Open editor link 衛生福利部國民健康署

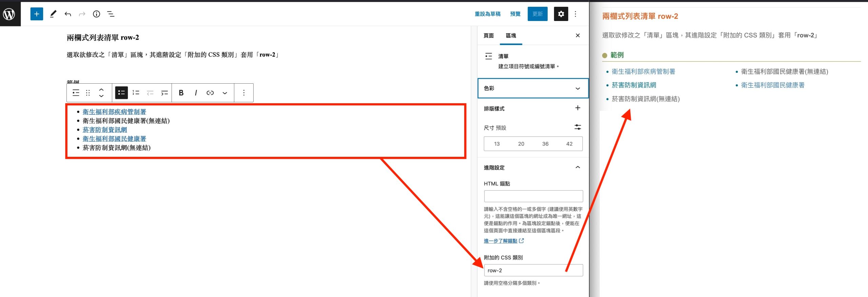tap(114, 139)
